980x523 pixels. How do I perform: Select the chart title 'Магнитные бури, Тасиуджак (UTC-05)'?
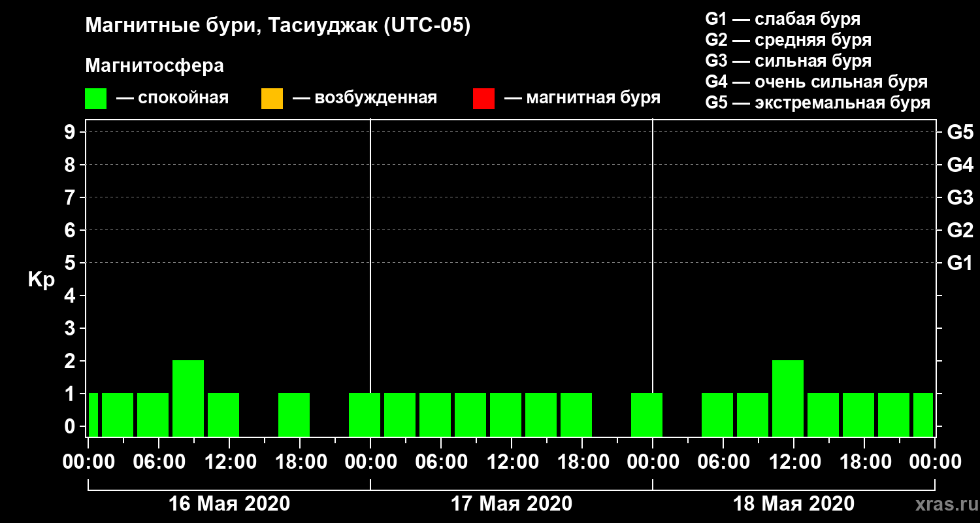pos(278,27)
